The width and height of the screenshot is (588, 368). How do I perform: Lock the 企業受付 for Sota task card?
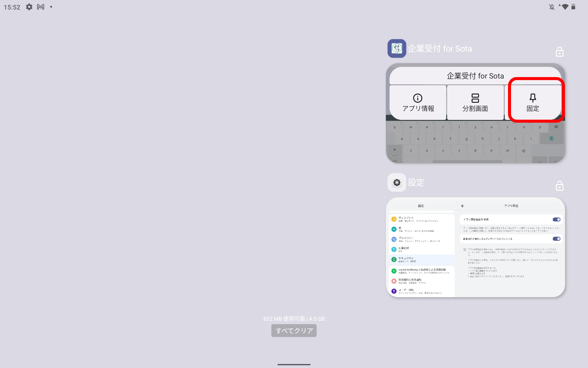(x=559, y=52)
